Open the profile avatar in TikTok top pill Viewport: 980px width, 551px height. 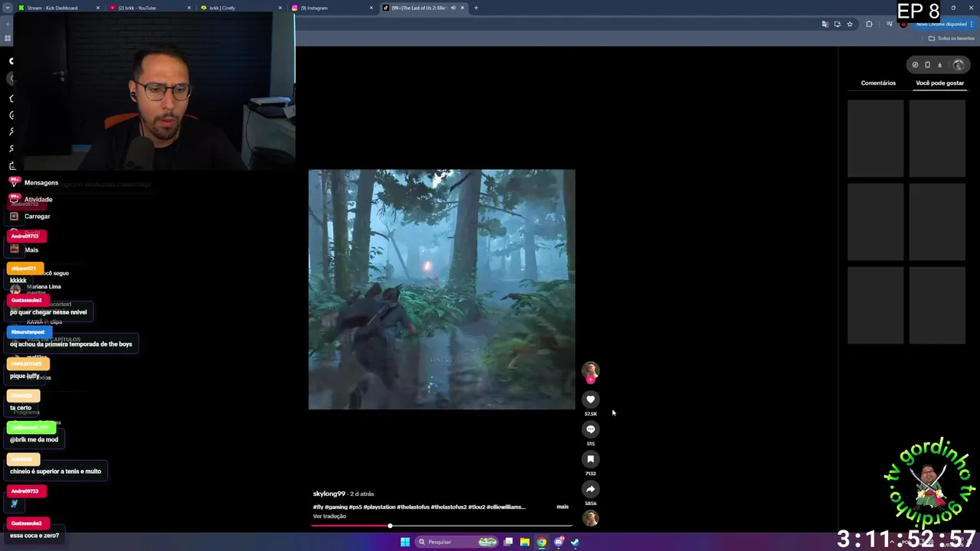point(958,65)
